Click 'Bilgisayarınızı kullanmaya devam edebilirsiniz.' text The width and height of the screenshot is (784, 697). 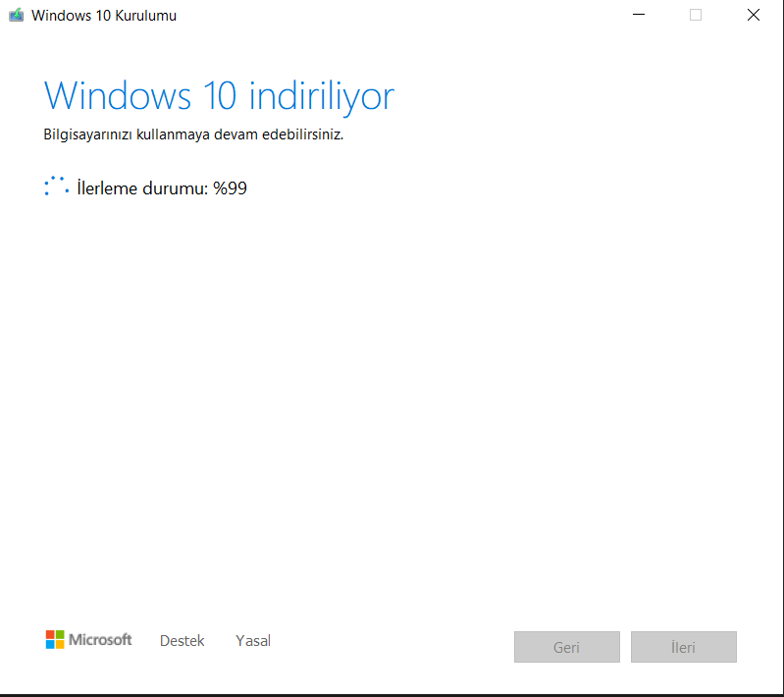tap(193, 134)
